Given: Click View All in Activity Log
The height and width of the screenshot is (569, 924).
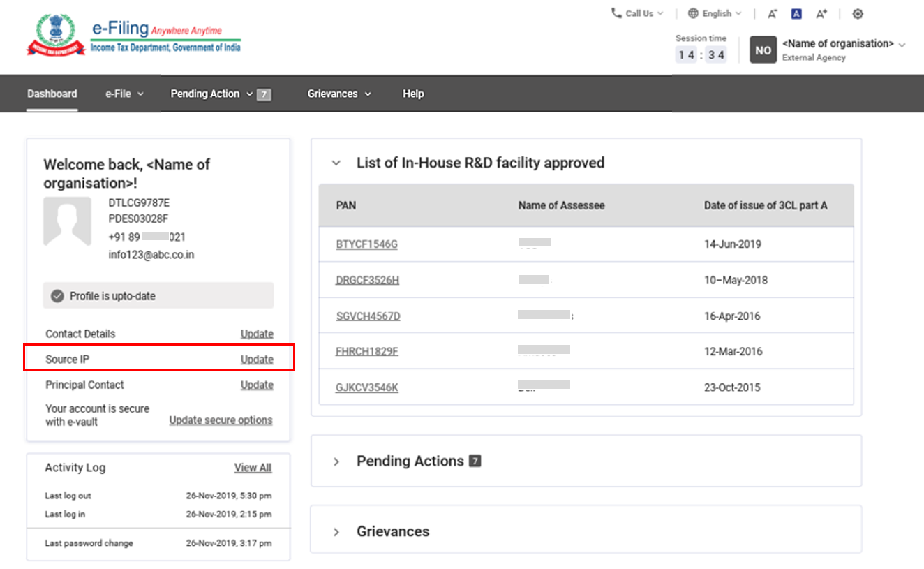Looking at the screenshot, I should (x=253, y=468).
